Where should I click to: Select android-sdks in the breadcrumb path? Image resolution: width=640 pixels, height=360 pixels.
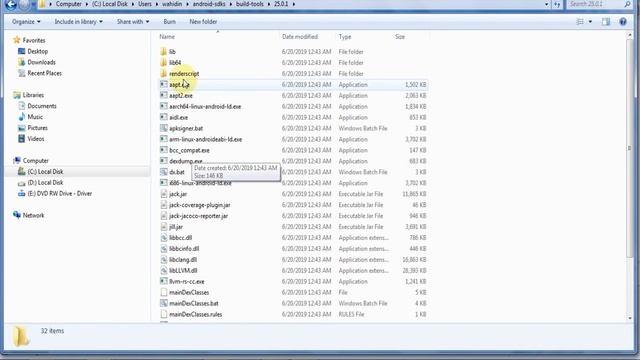(209, 4)
